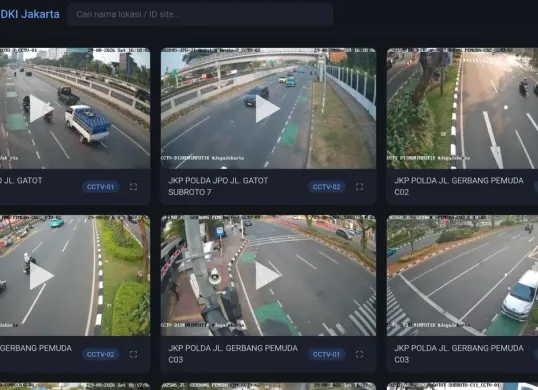Screen dimensions: 538x390
Task: Expand fullscreen for Gatot Subroto 7 CCTV-02
Action: [359, 187]
